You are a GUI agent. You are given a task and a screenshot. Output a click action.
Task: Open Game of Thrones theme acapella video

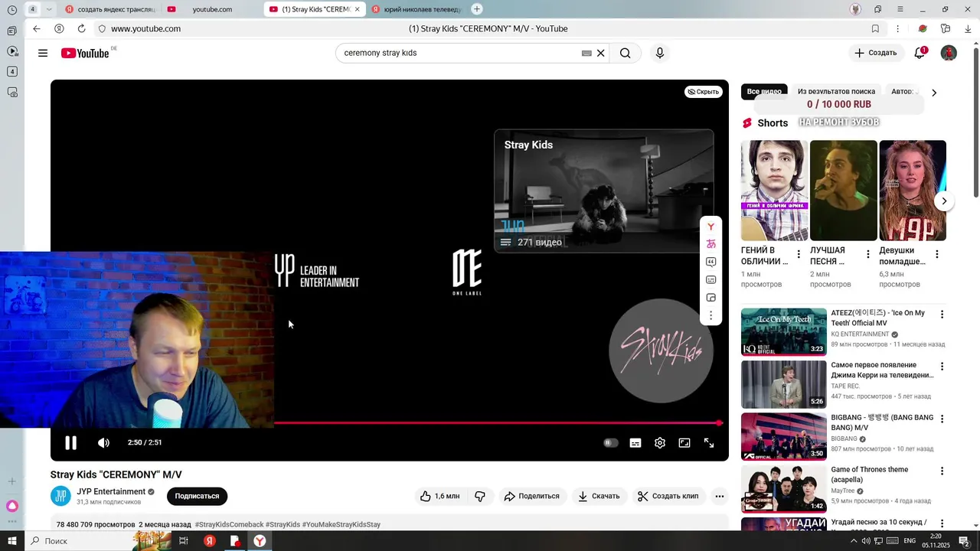pos(783,488)
